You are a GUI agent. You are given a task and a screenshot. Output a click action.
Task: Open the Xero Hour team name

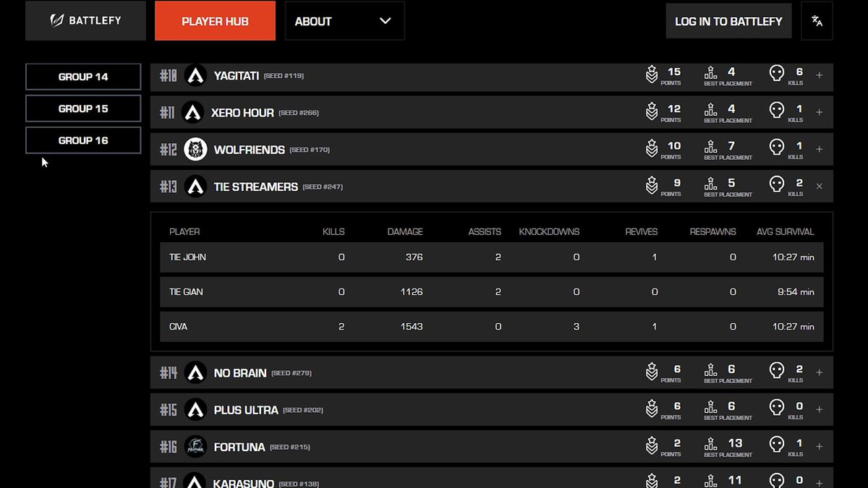pyautogui.click(x=242, y=112)
